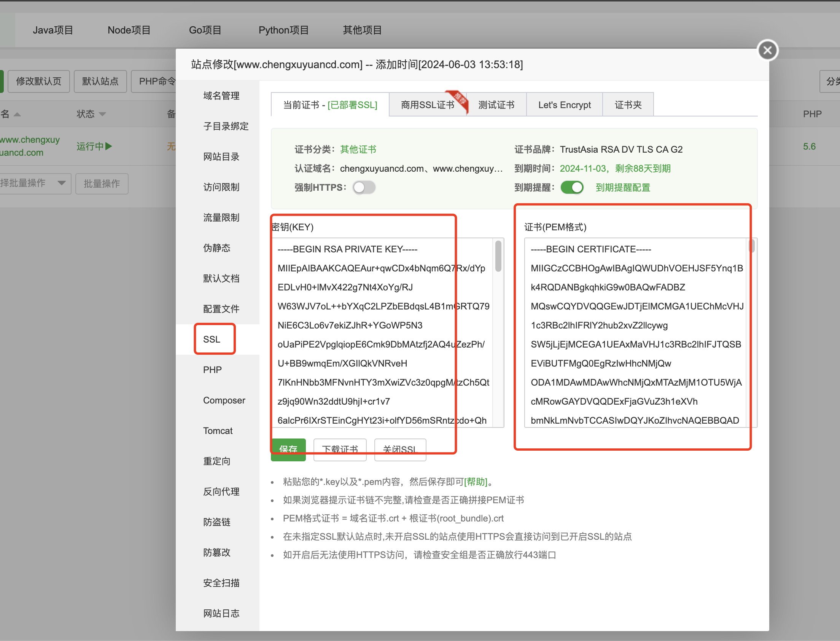Open Composer settings from the sidebar
The height and width of the screenshot is (641, 840).
point(224,400)
